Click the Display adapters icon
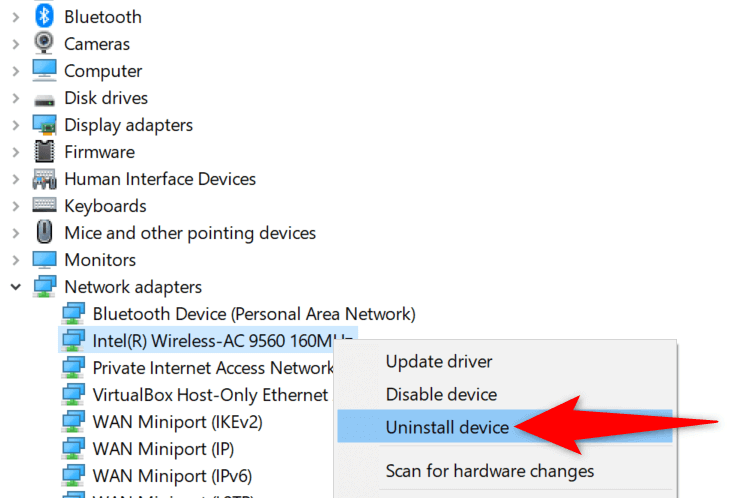This screenshot has height=498, width=729. coord(45,125)
